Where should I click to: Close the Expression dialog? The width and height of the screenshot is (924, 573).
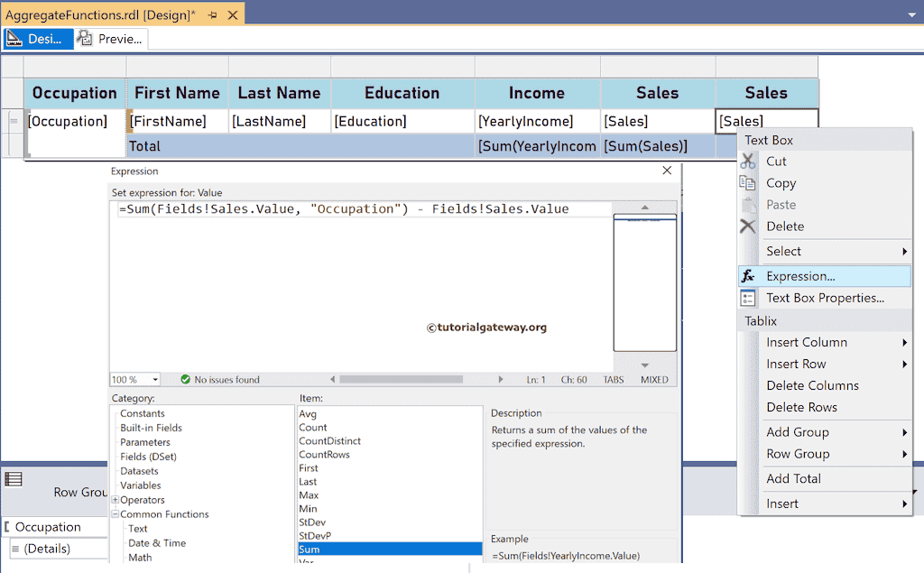tap(667, 171)
